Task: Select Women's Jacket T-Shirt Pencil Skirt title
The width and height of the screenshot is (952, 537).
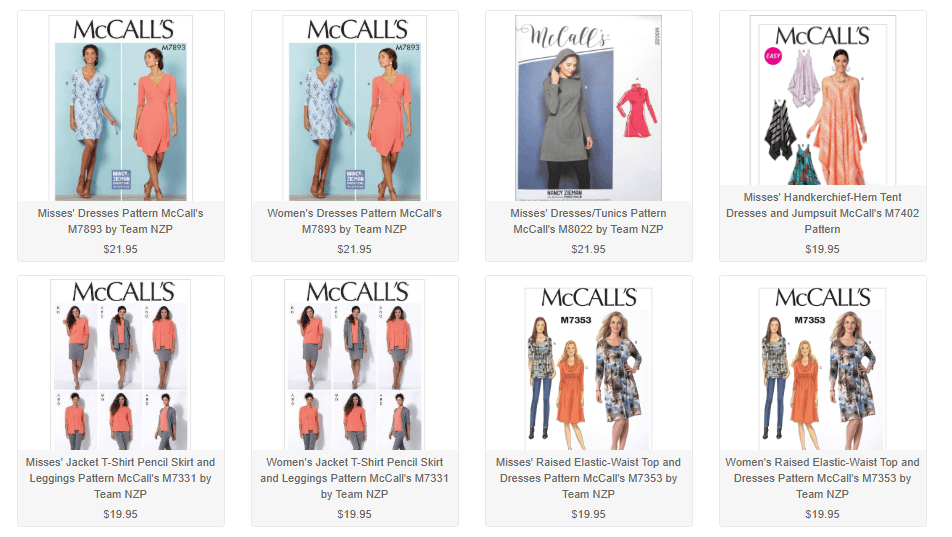Action: coord(355,478)
